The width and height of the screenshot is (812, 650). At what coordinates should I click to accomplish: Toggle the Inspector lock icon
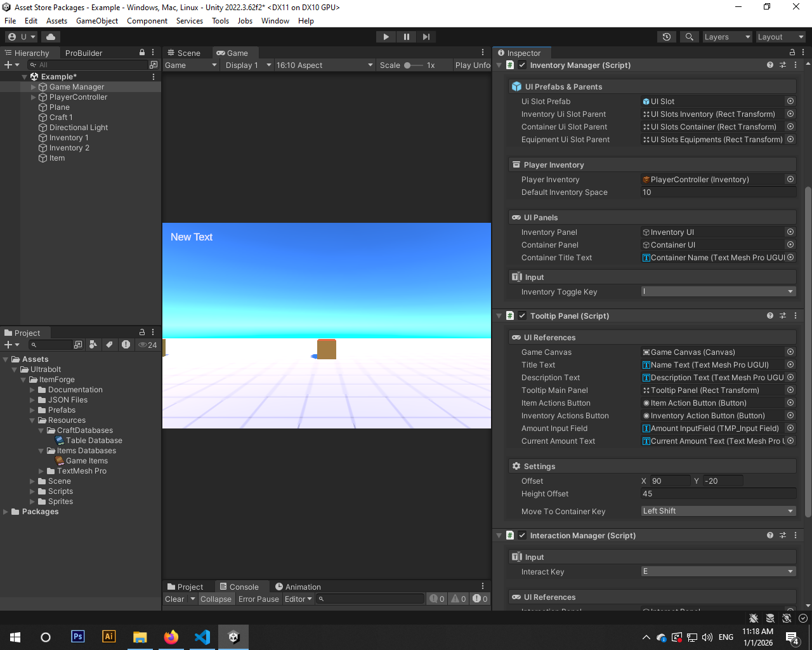coord(792,53)
